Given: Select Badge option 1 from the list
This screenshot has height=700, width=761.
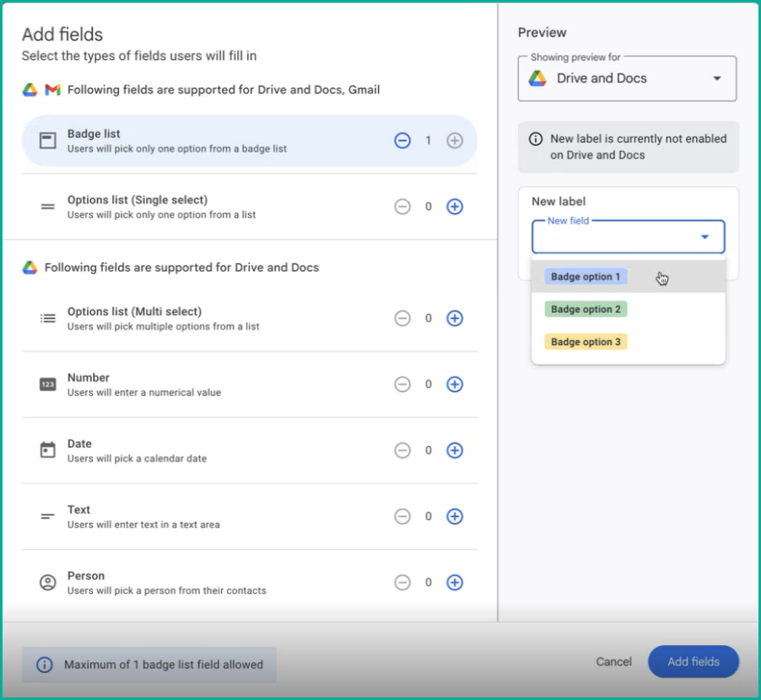Looking at the screenshot, I should click(586, 277).
